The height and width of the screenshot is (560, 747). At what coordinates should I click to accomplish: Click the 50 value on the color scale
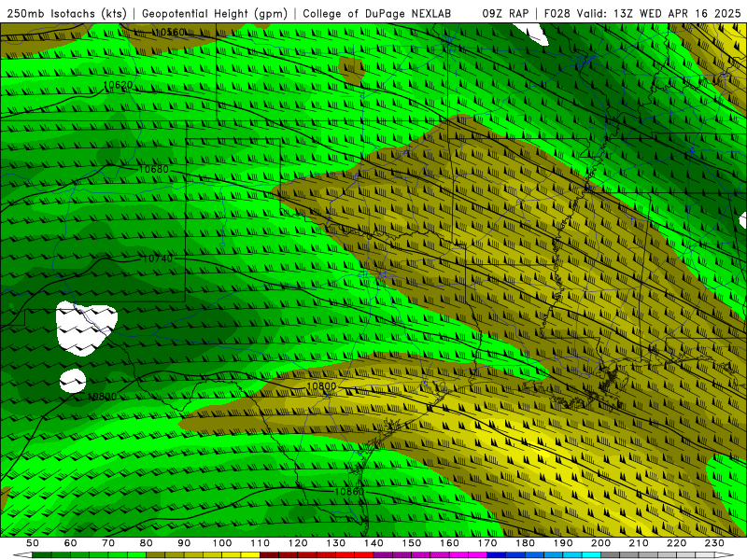(33, 543)
